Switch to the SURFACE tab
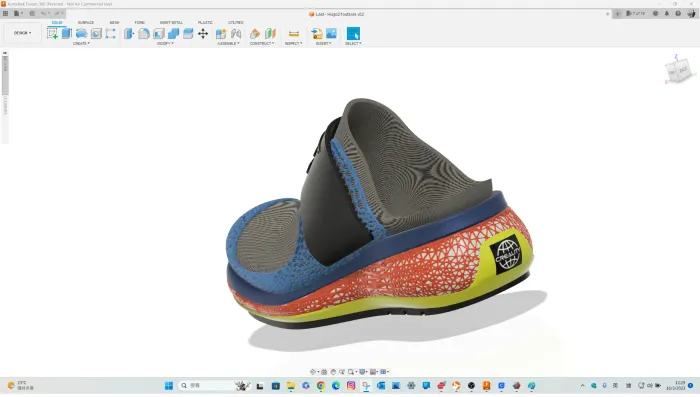700x397 pixels. coord(86,22)
